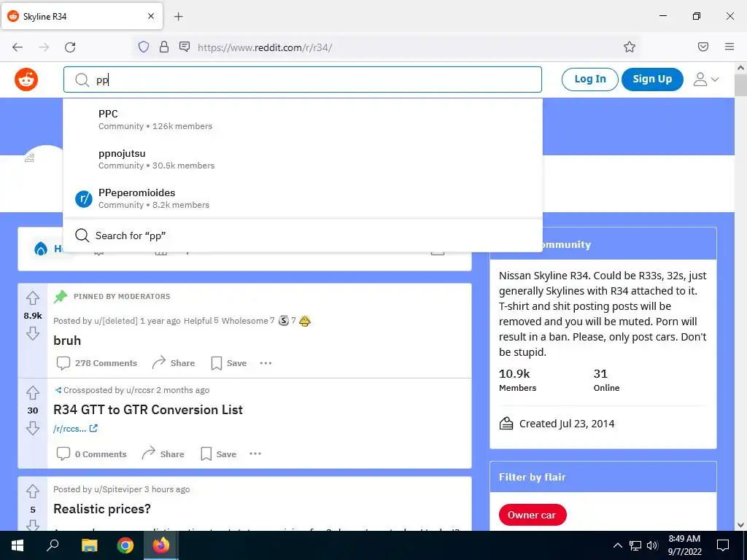The image size is (747, 560).
Task: Click the padlock site info icon
Action: pos(164,47)
